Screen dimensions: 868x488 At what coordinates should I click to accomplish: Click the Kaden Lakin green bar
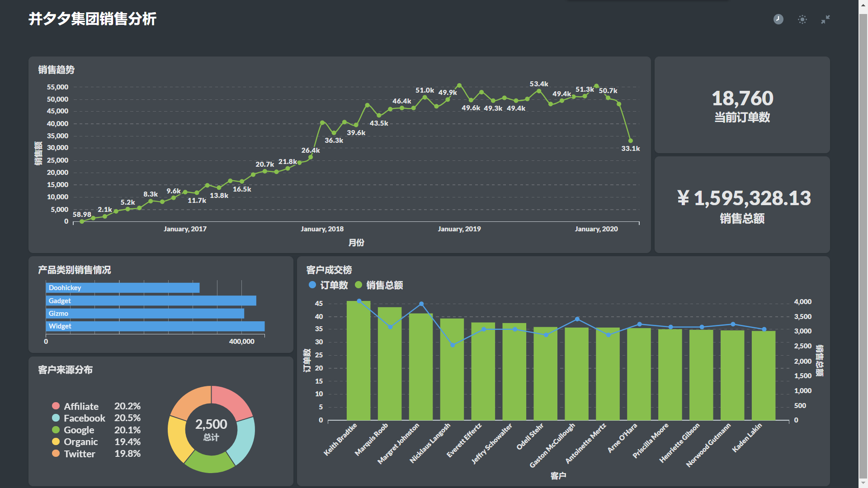(764, 375)
